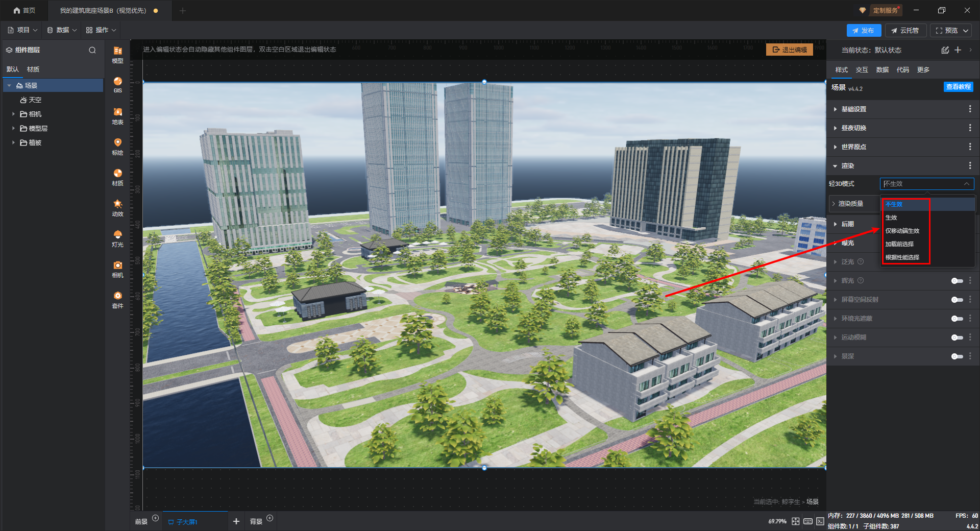980x531 pixels.
Task: Collapse the 场景 tree node
Action: (x=9, y=86)
